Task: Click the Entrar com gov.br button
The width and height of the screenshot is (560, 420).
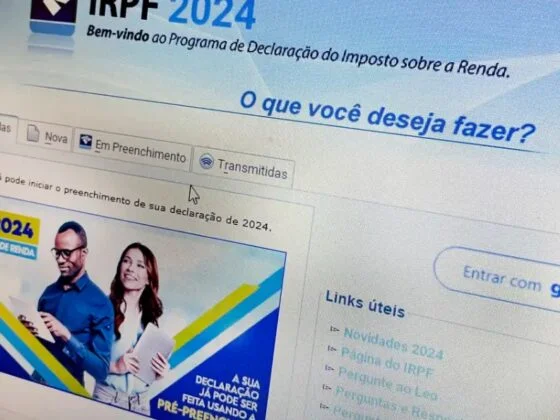Action: click(x=497, y=279)
